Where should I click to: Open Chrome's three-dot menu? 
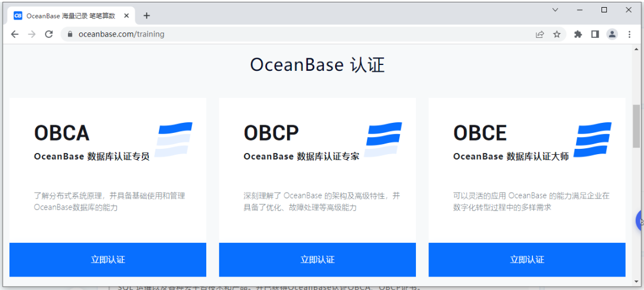pos(629,34)
